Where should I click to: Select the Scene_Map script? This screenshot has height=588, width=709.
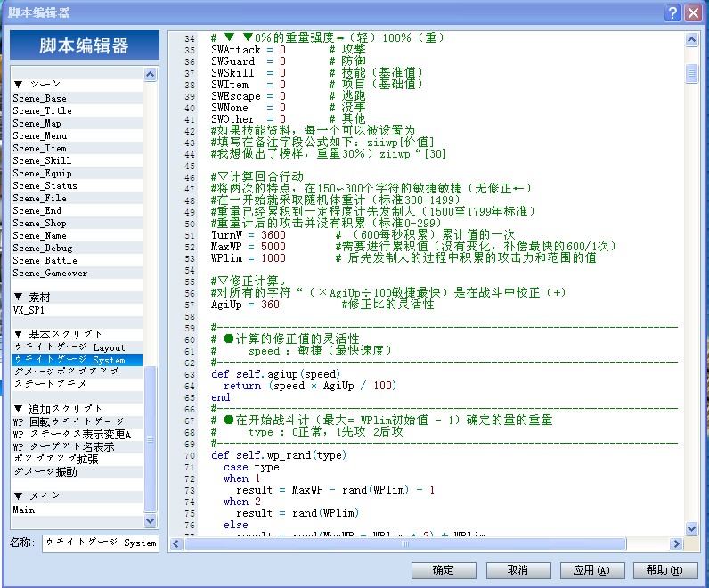point(77,124)
